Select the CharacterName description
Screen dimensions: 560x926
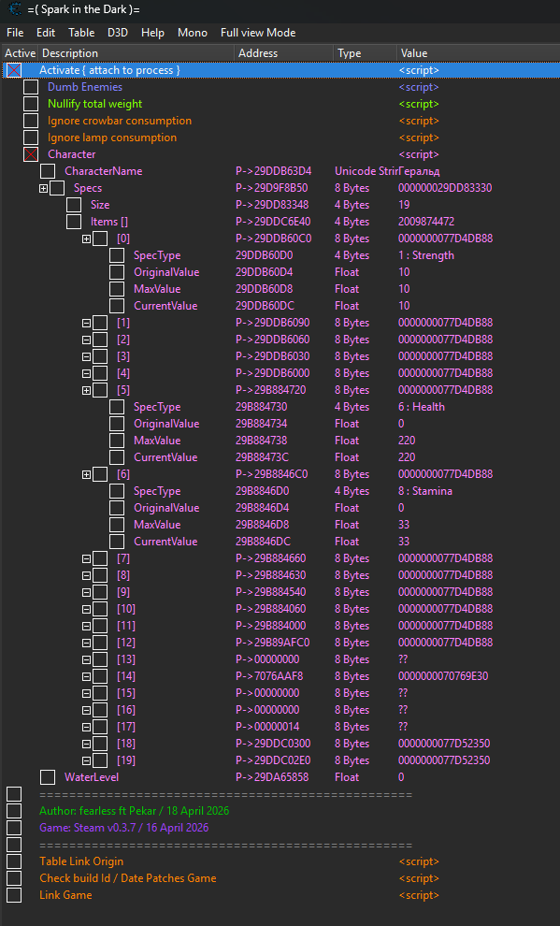pos(103,171)
